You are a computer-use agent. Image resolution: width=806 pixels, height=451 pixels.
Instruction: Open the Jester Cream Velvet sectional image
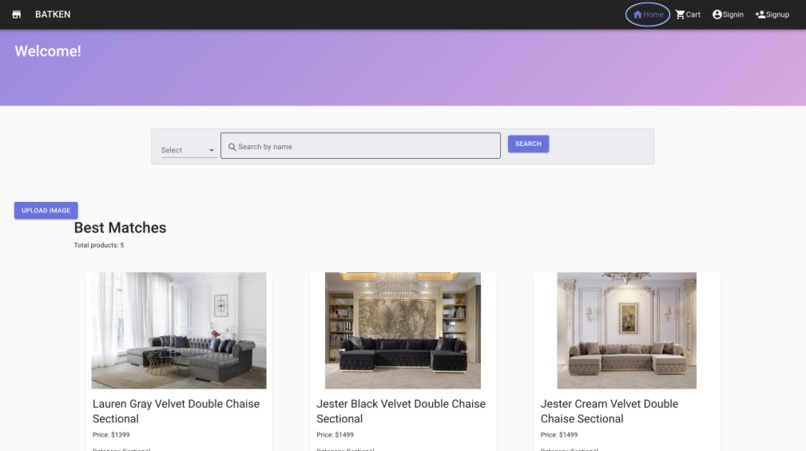[x=627, y=330]
